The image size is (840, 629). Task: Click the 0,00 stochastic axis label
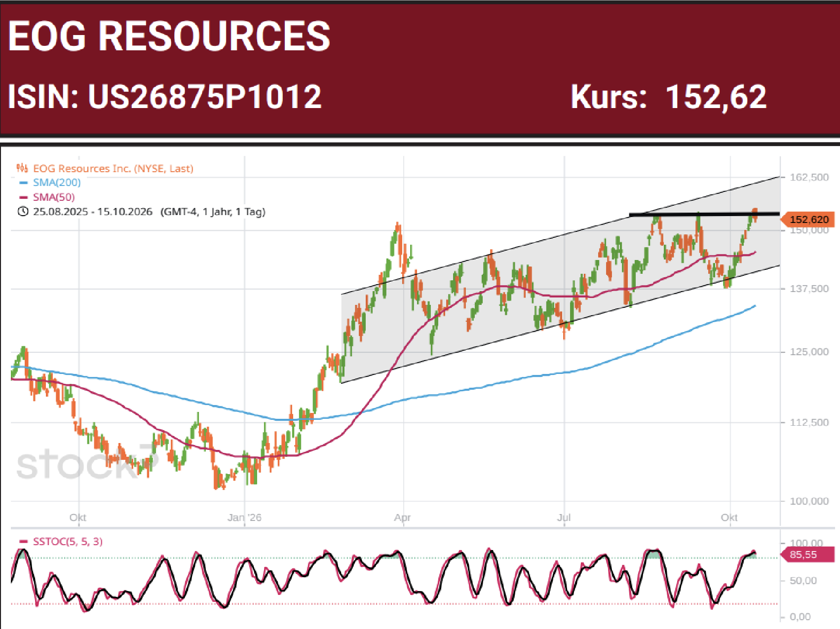point(800,617)
